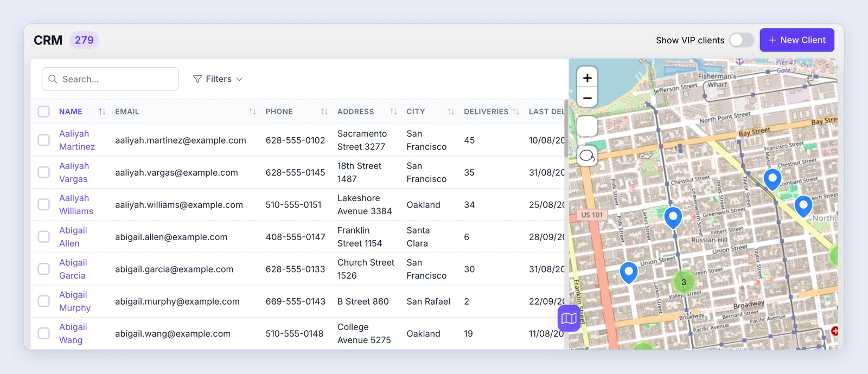Screen dimensions: 868x374
Task: Click phone number 669-555-0143
Action: 296,301
